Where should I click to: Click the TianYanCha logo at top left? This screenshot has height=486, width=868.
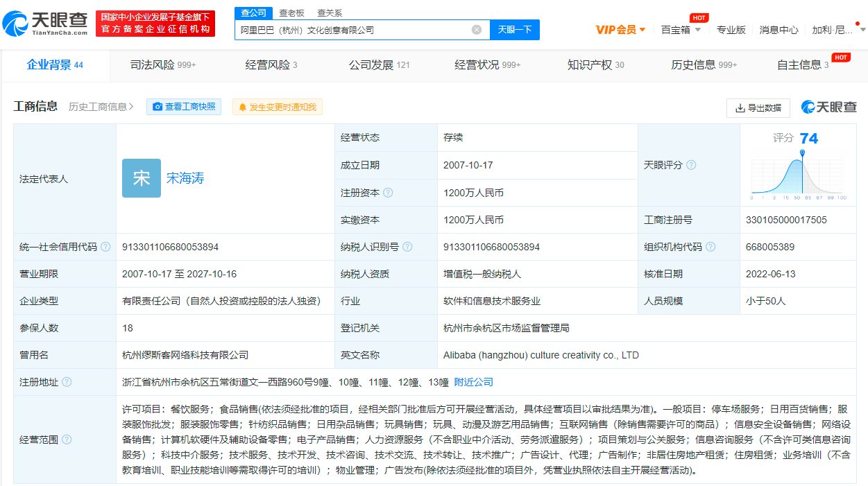click(46, 24)
